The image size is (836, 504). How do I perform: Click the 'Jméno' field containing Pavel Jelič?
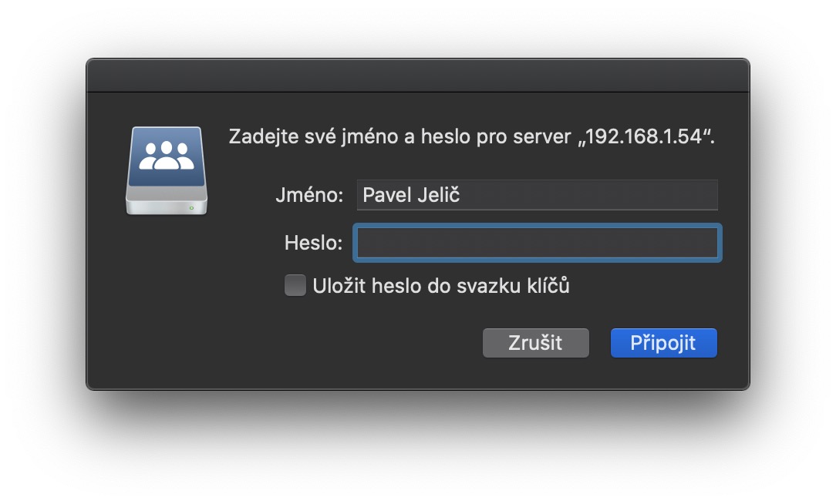(536, 194)
